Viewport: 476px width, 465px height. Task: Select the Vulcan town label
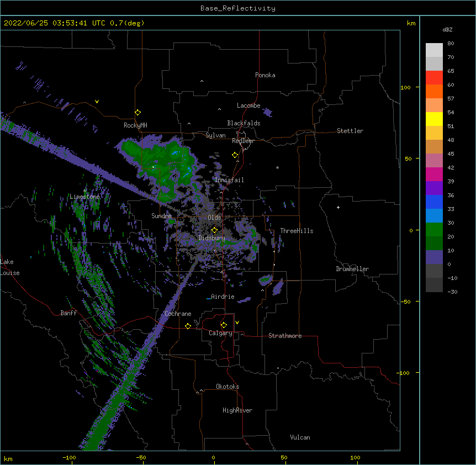point(300,437)
